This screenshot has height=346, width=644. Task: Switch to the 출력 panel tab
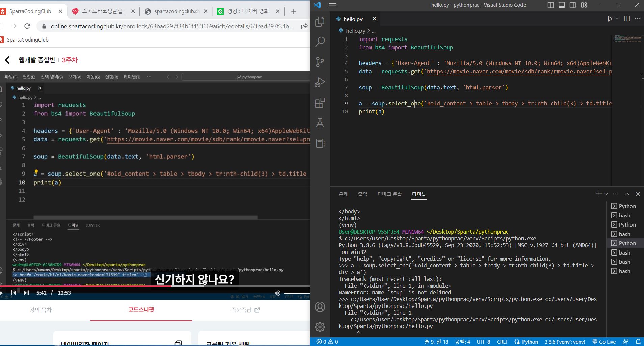coord(363,194)
